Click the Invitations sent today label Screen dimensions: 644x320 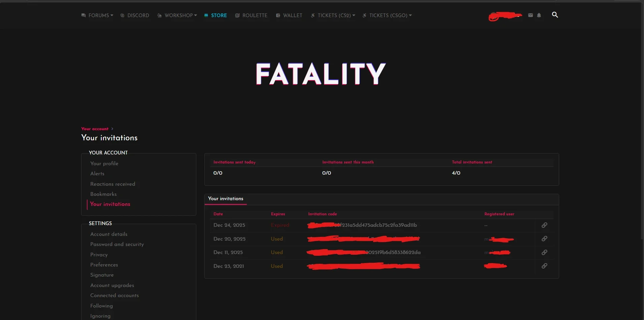(x=234, y=162)
